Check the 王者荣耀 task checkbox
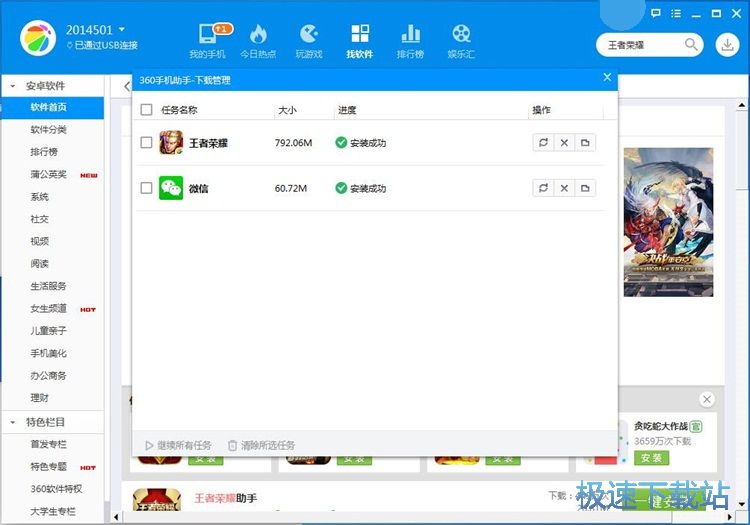This screenshot has height=525, width=750. click(147, 143)
